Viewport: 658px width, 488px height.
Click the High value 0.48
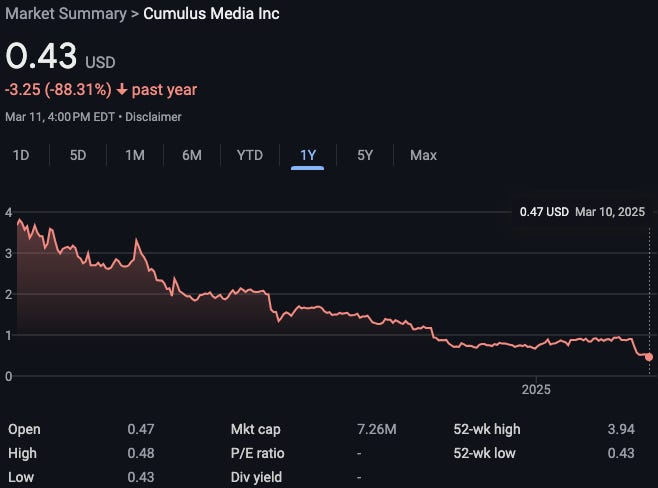click(141, 453)
